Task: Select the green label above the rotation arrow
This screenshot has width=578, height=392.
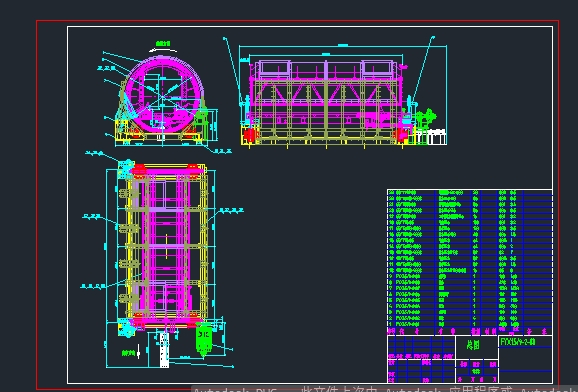Action: 163,44
